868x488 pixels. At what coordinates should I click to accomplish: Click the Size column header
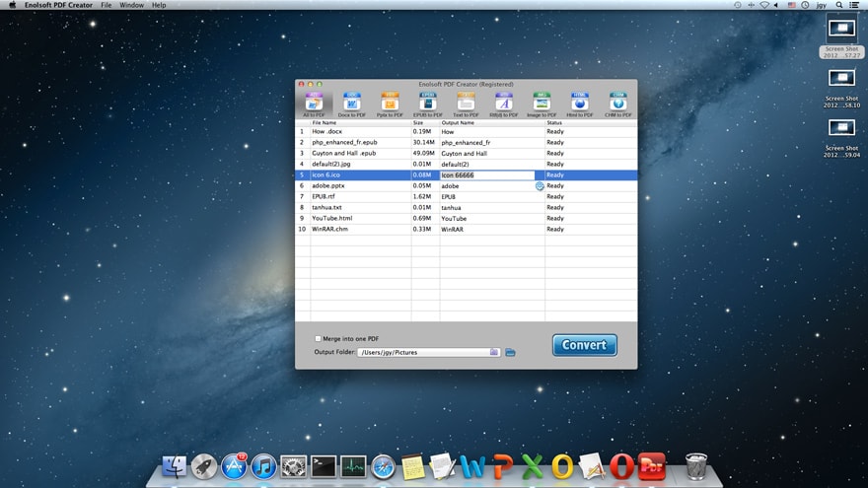pos(425,123)
